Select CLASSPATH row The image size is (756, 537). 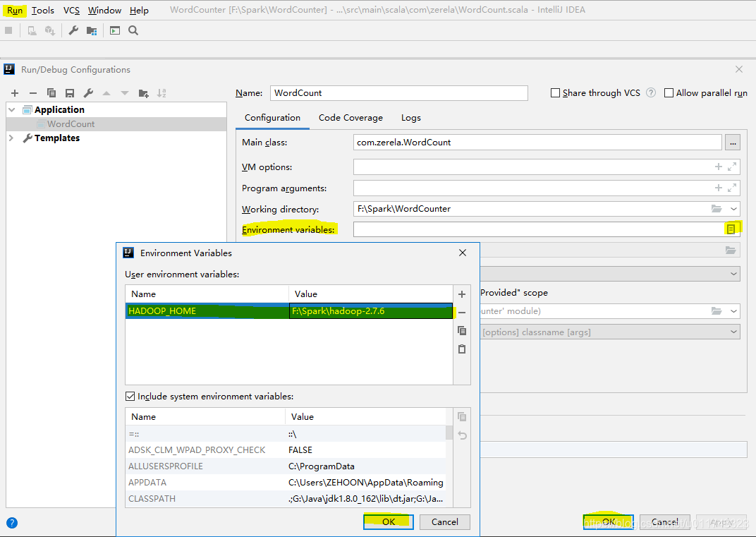[x=286, y=499]
